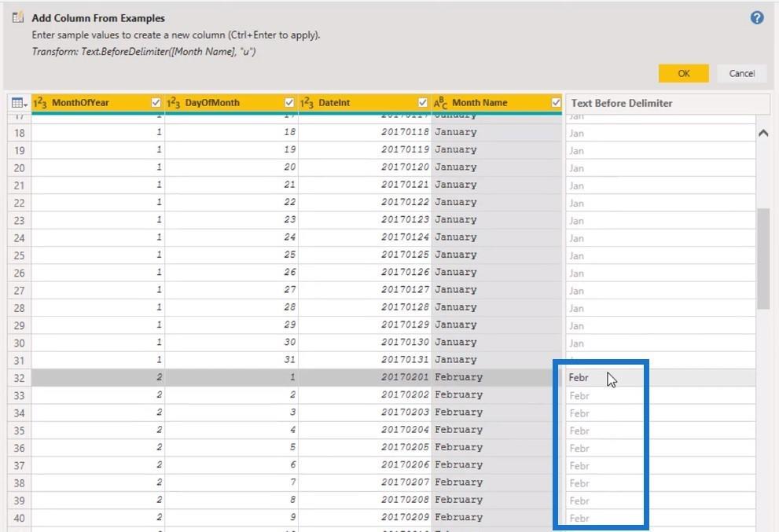Screen dimensions: 779x532
Task: Select the Text Before Delimiter column header
Action: pos(667,103)
